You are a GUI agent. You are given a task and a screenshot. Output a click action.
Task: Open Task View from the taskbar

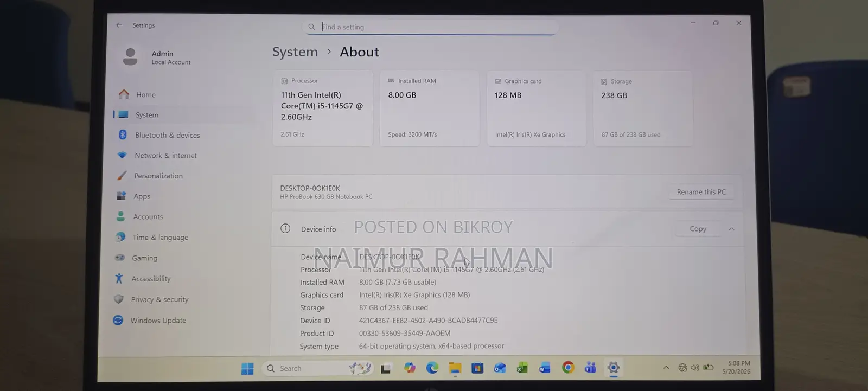pyautogui.click(x=386, y=369)
